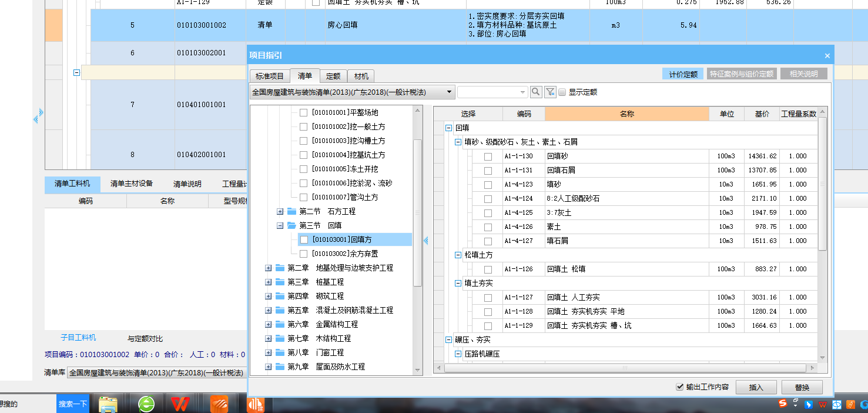The width and height of the screenshot is (868, 413).
Task: Check the A1-1-130 回填砂 row checkbox
Action: pyautogui.click(x=488, y=156)
